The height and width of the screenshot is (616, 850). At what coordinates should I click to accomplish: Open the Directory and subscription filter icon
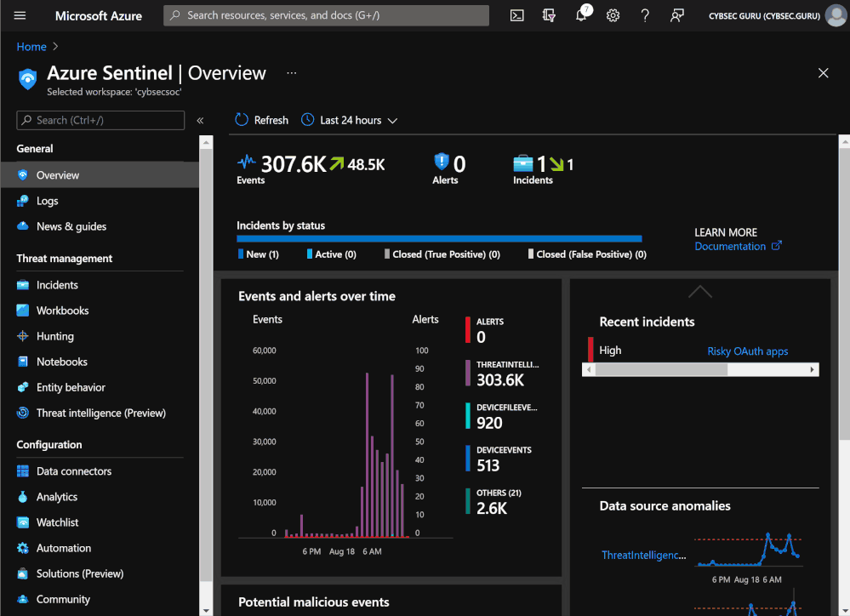[x=549, y=15]
